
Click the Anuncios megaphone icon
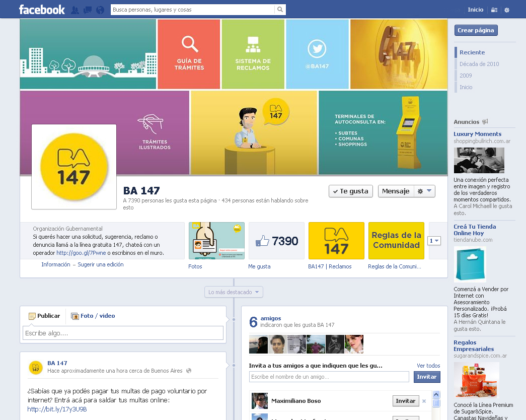tap(485, 121)
